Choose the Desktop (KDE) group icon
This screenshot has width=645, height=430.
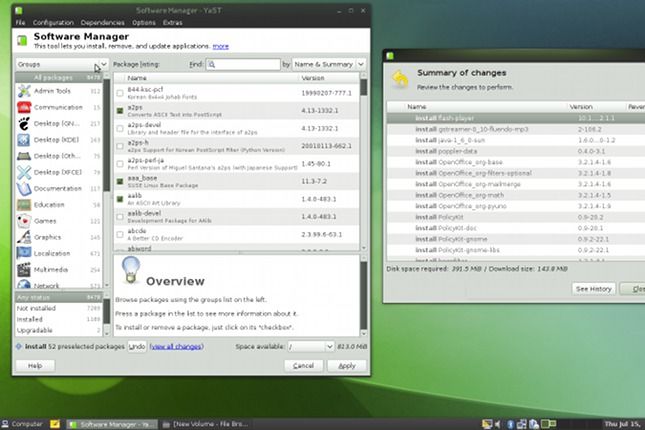pyautogui.click(x=24, y=140)
